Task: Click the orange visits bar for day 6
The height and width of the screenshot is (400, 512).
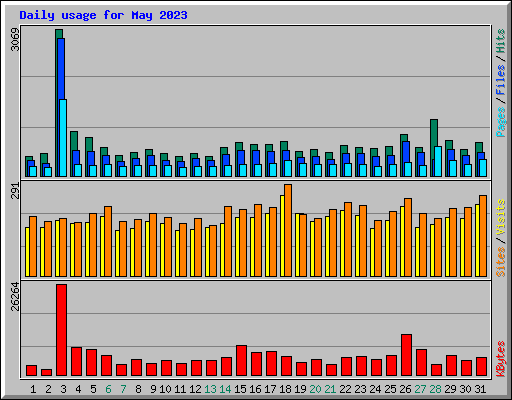Action: click(x=108, y=242)
